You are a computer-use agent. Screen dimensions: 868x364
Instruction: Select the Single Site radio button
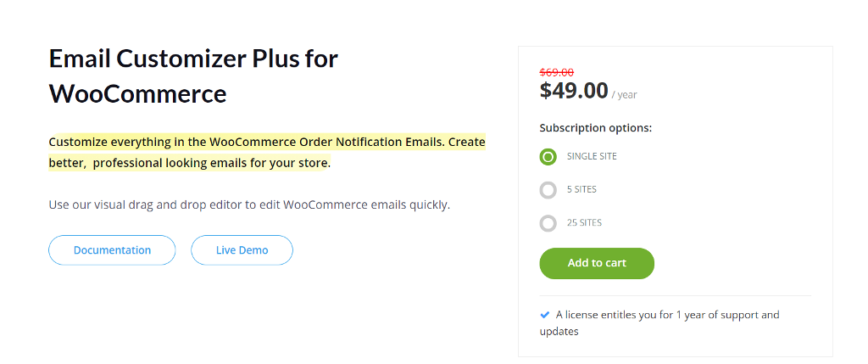pos(548,157)
